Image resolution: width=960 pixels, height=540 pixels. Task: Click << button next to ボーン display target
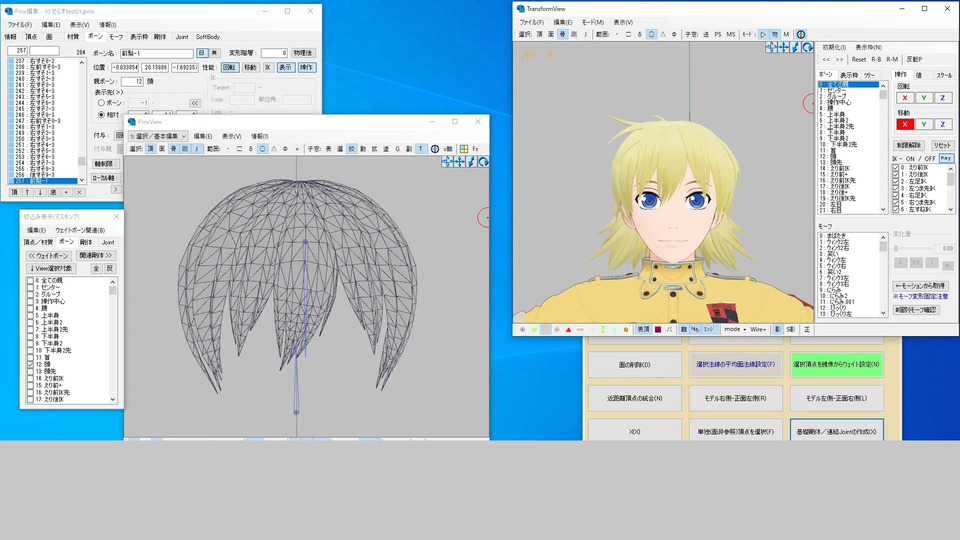[195, 103]
